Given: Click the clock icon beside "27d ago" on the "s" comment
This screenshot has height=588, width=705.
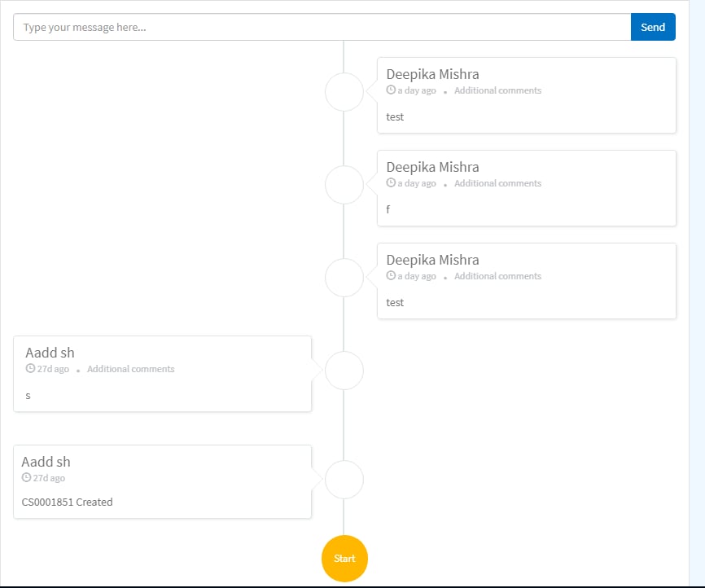Looking at the screenshot, I should (x=29, y=368).
